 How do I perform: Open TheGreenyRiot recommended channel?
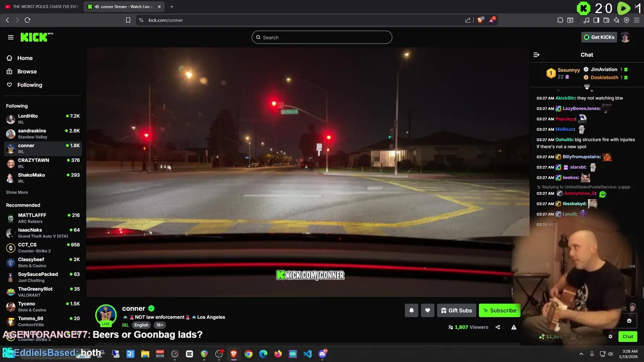click(43, 292)
